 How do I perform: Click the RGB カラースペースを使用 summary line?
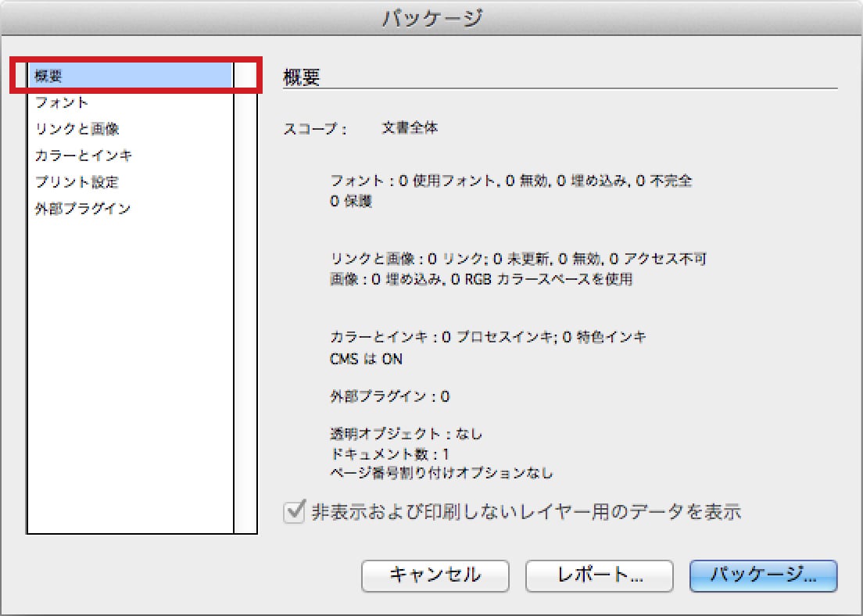481,279
